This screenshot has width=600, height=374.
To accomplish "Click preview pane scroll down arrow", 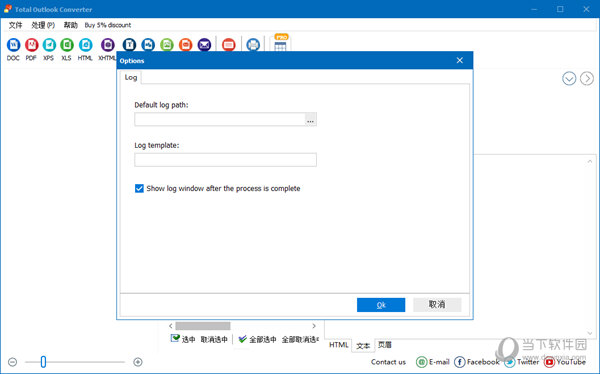I will 590,333.
